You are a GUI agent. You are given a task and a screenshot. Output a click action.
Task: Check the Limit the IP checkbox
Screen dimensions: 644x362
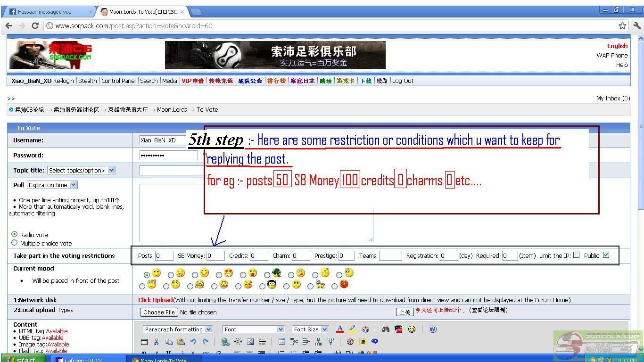[x=576, y=255]
